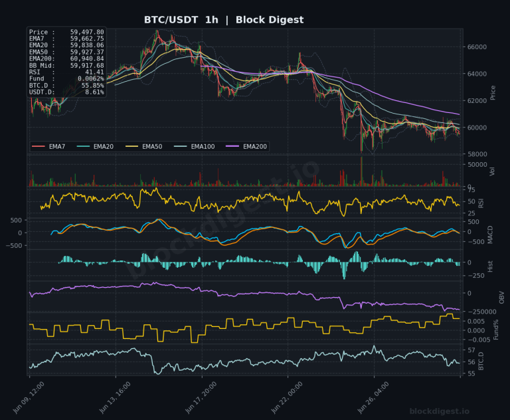The height and width of the screenshot is (420, 510).
Task: Click the teal EMA20 legend swatch
Action: click(83, 146)
